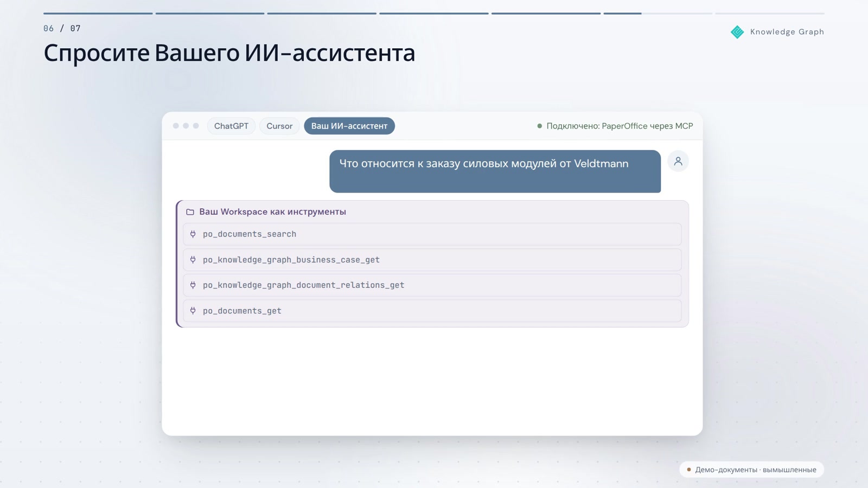Click the green connection status dot

point(539,126)
